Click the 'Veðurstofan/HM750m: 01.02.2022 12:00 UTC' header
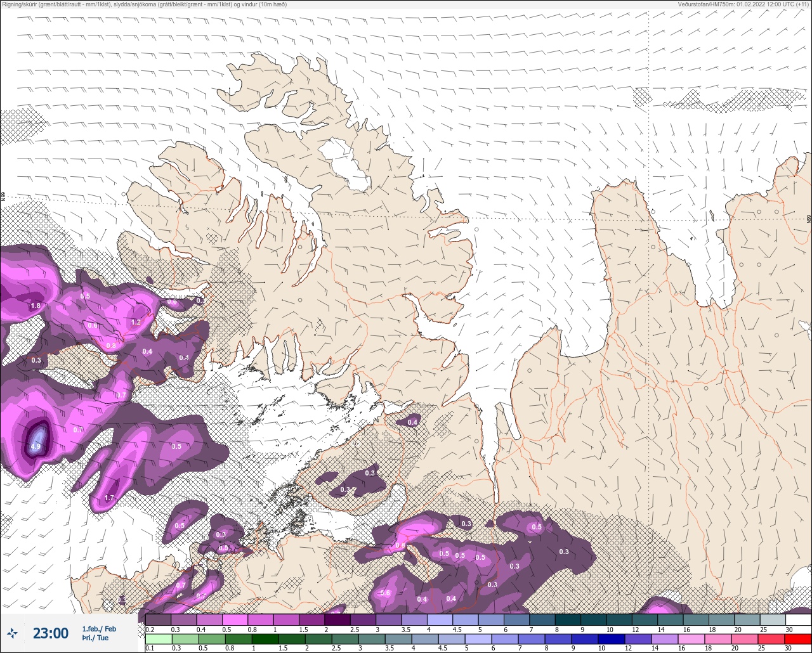 [736, 4]
